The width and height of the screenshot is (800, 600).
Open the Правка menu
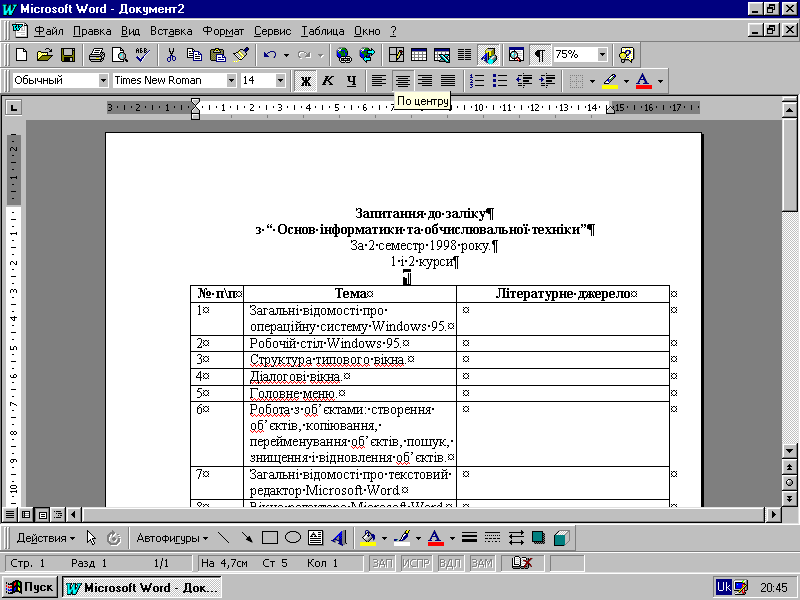tap(92, 31)
